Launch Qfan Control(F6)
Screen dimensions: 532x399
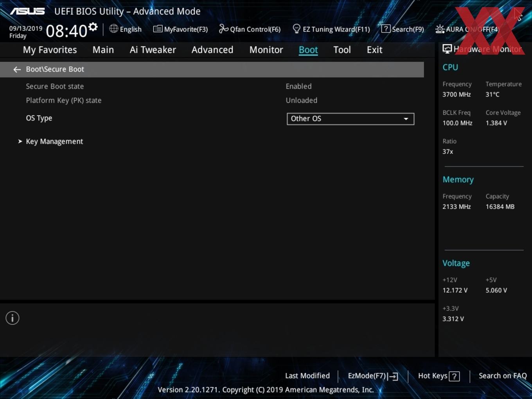click(250, 29)
